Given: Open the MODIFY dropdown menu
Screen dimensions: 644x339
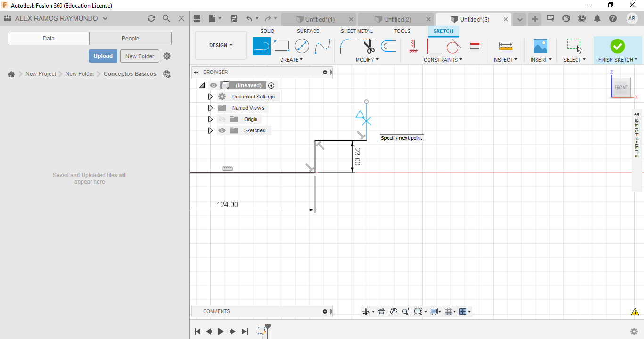Looking at the screenshot, I should pyautogui.click(x=367, y=60).
